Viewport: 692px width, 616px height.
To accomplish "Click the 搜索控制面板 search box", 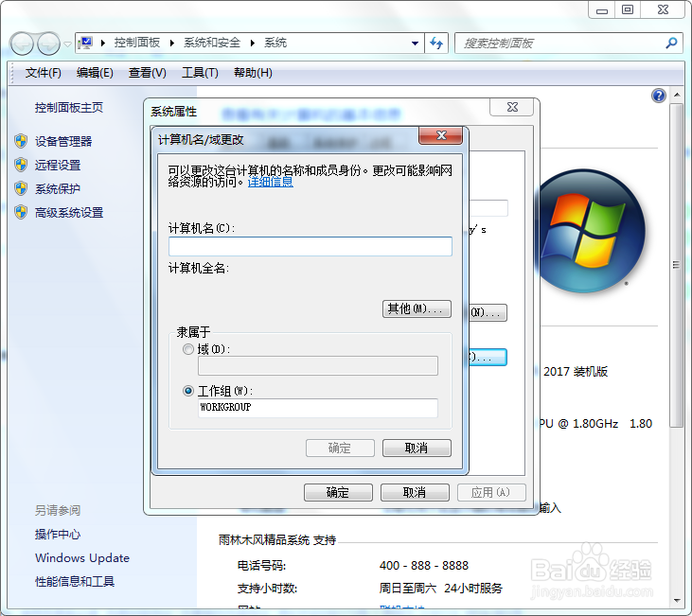I will (x=560, y=44).
